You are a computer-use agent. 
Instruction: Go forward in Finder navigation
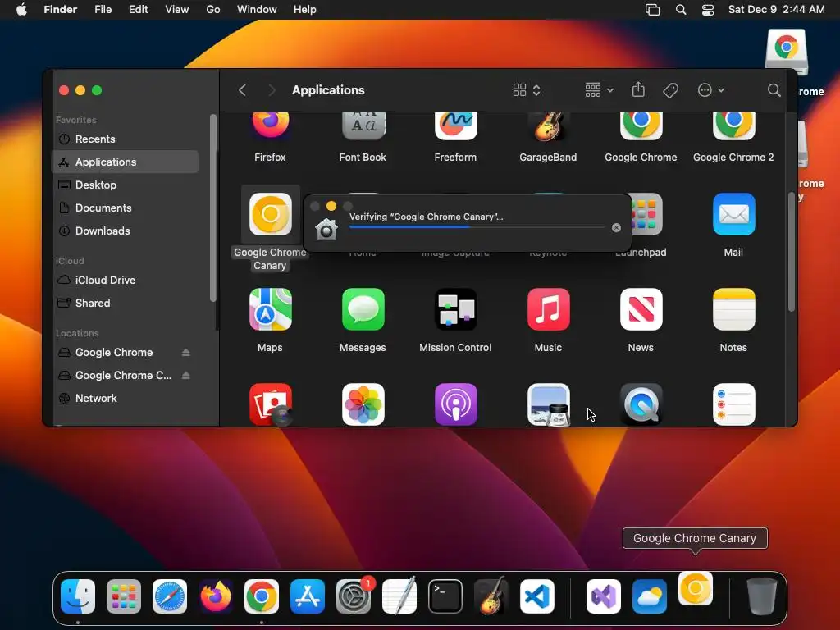(x=272, y=90)
